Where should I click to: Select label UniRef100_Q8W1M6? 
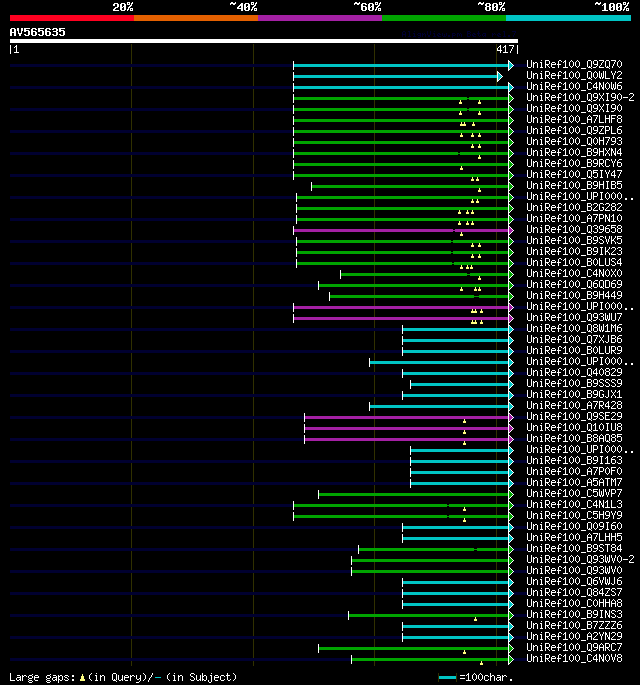[574, 328]
